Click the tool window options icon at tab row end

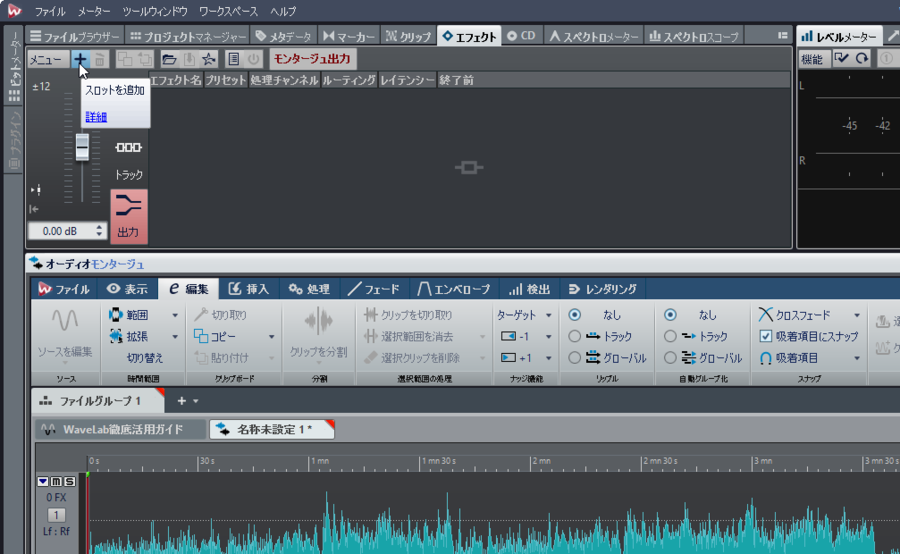pos(782,36)
